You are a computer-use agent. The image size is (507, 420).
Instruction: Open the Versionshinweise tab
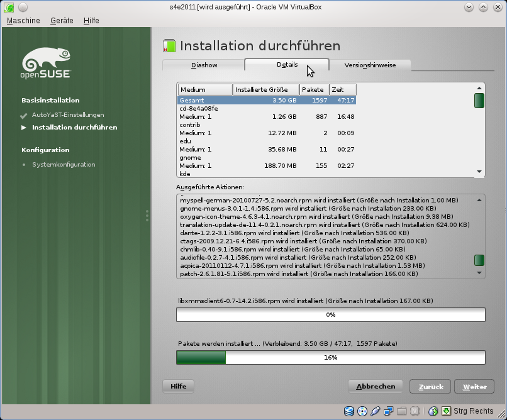tap(370, 65)
